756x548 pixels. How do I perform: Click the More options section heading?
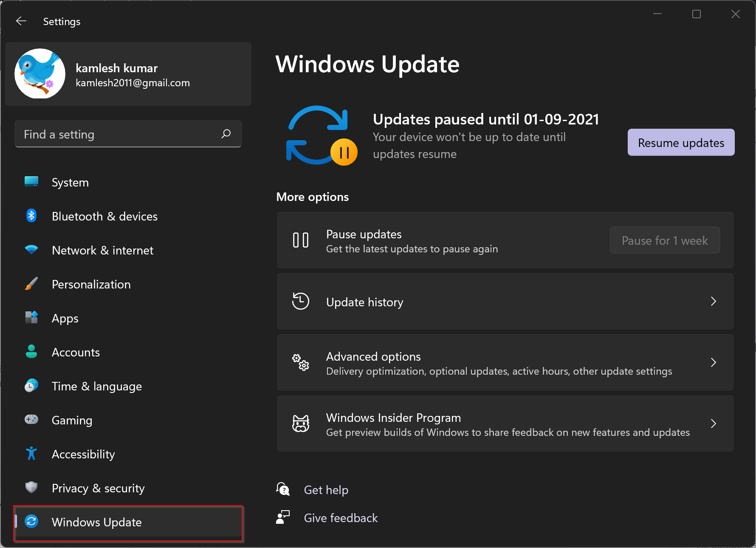tap(313, 197)
